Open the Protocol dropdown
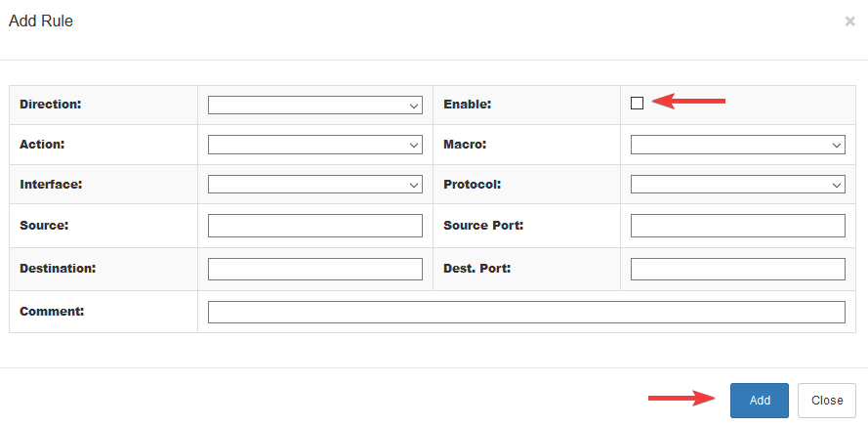This screenshot has height=426, width=868. (x=738, y=184)
